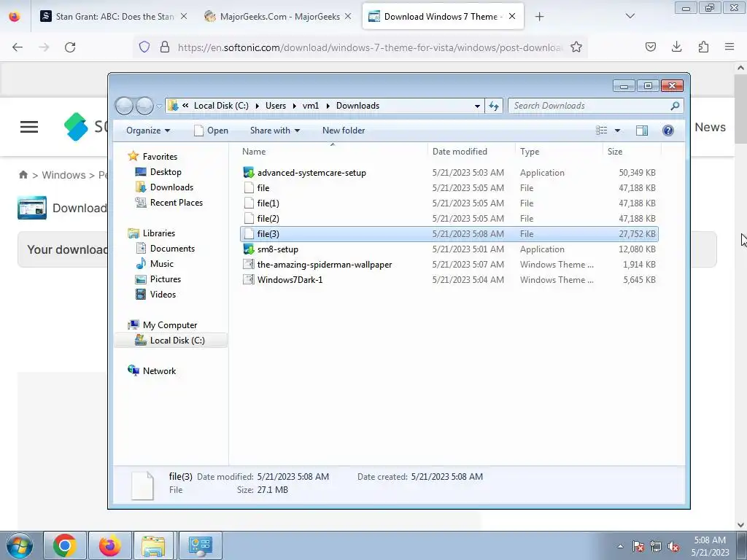
Task: Open Pictures library
Action: coord(166,279)
